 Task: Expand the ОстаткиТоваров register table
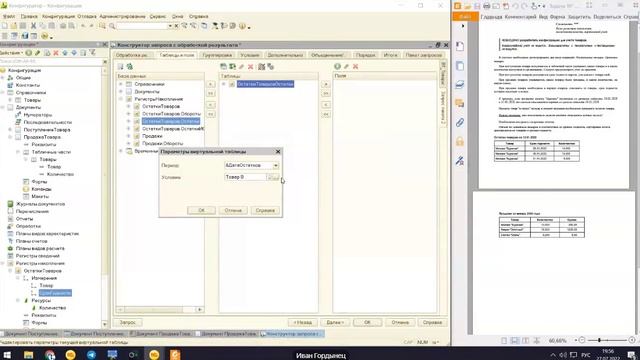point(129,106)
